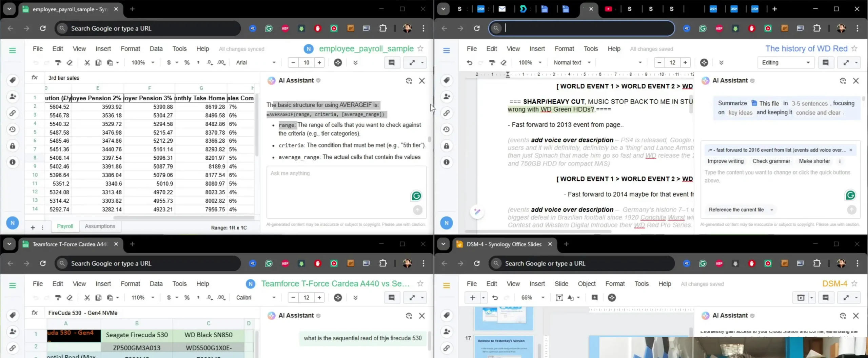Open Slide menu in DSM-4 window
Image resolution: width=868 pixels, height=358 pixels.
coord(561,283)
